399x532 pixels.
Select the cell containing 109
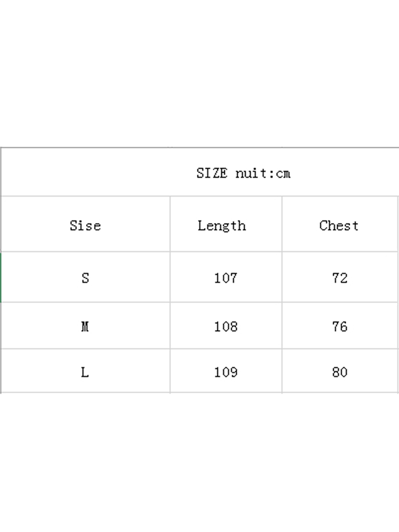click(x=226, y=371)
